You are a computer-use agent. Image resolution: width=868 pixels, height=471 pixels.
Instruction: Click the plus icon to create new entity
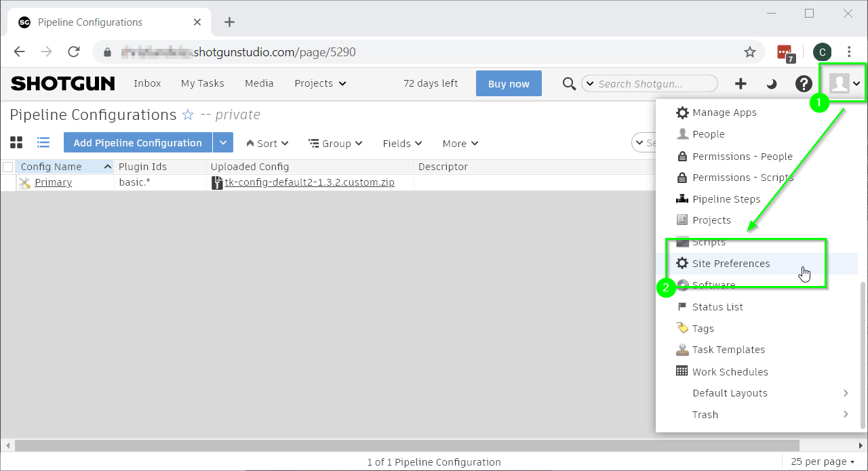(741, 83)
